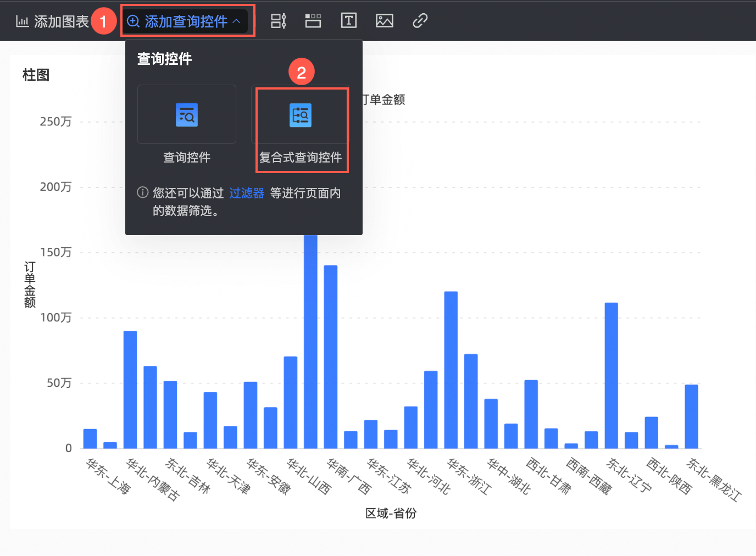Open the 过滤器 link
Viewport: 756px width, 556px height.
(247, 193)
